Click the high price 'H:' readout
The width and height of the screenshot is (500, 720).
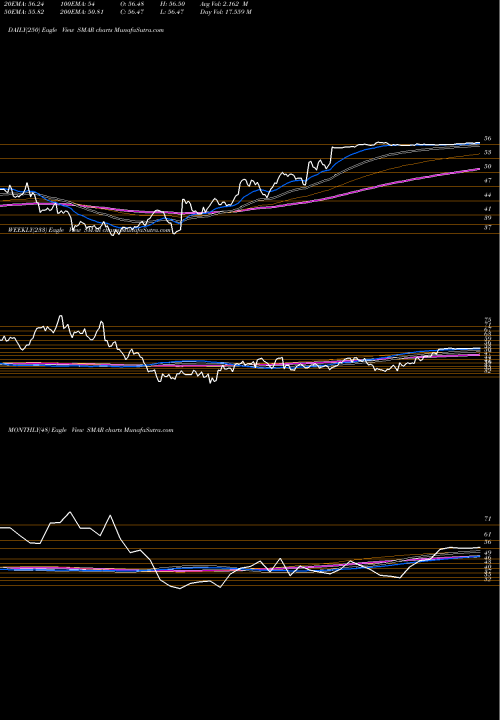click(x=171, y=4)
